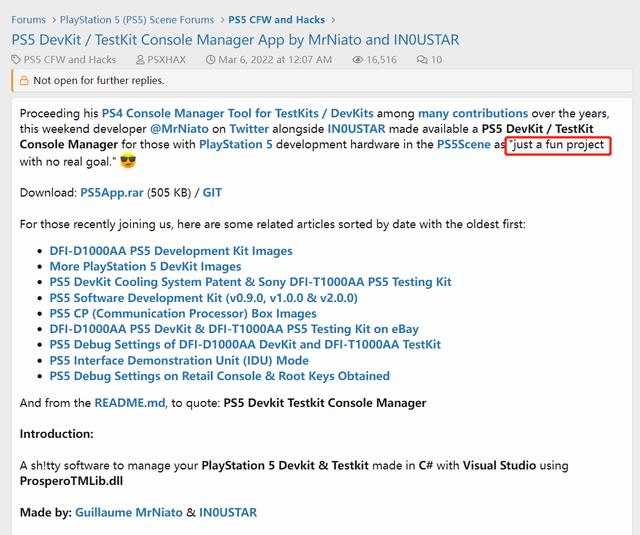Open the Forums breadcrumb link

coord(29,20)
